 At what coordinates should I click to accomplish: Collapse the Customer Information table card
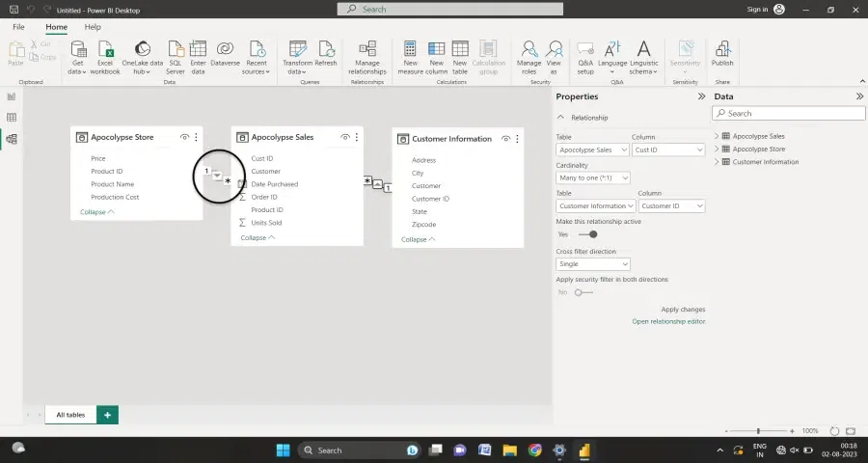(x=418, y=240)
